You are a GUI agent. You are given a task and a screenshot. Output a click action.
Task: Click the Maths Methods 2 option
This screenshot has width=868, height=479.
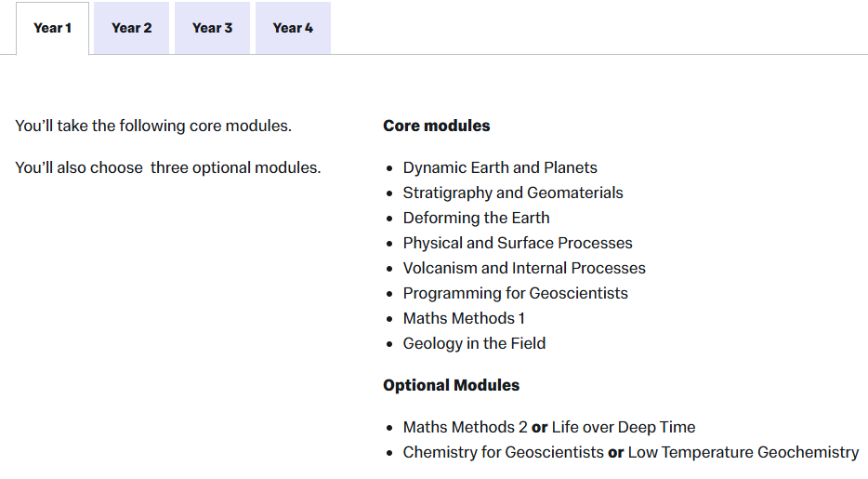click(x=465, y=428)
